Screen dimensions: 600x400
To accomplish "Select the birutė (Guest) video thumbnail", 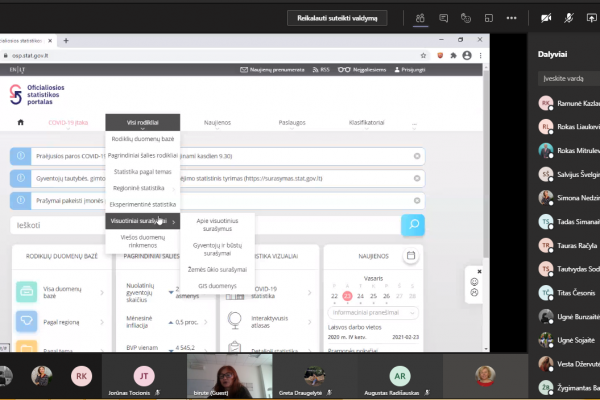I will click(x=230, y=376).
